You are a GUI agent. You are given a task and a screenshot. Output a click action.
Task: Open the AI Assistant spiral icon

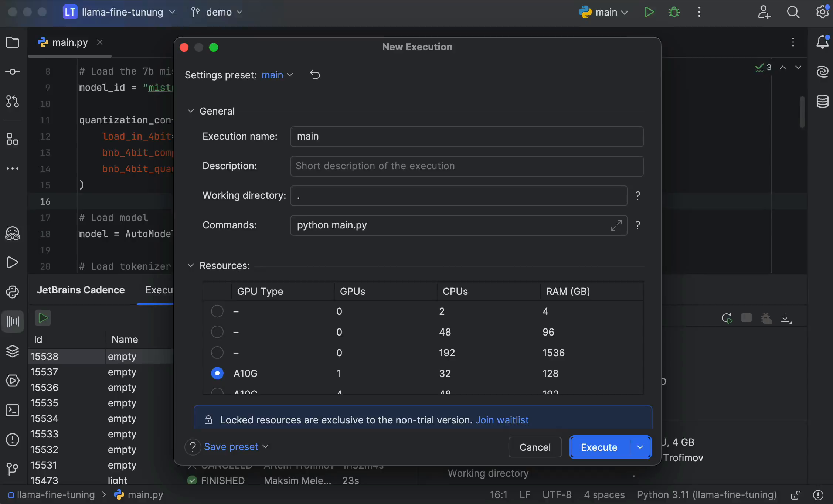coord(823,71)
